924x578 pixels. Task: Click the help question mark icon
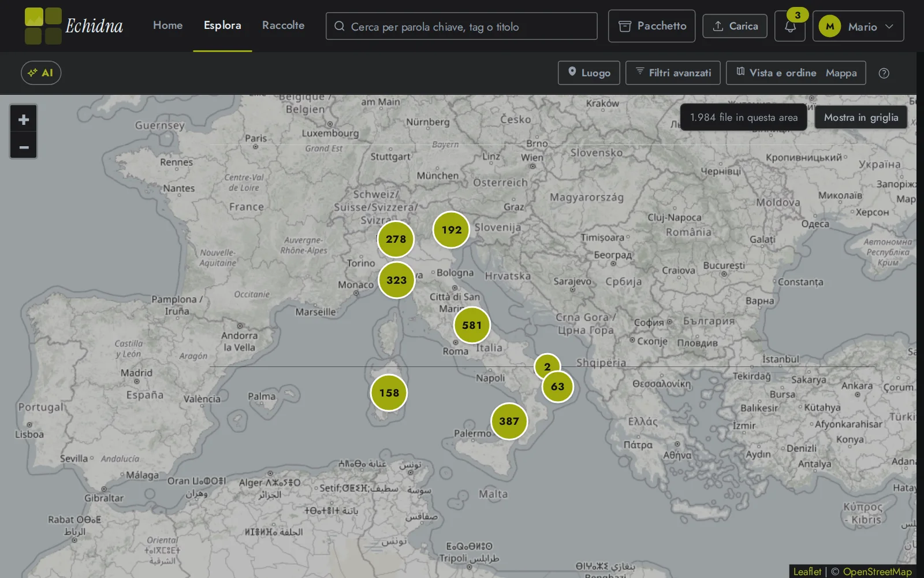884,73
